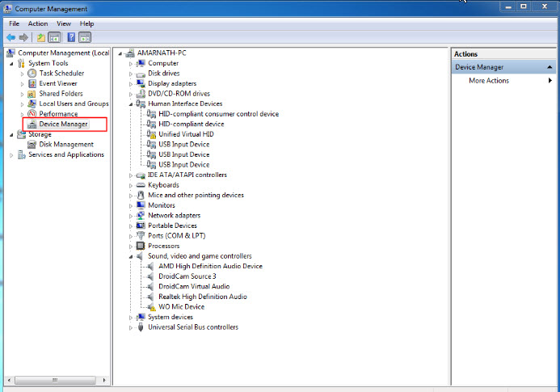Click the Forward arrow toolbar icon
560x392 pixels.
[x=23, y=37]
